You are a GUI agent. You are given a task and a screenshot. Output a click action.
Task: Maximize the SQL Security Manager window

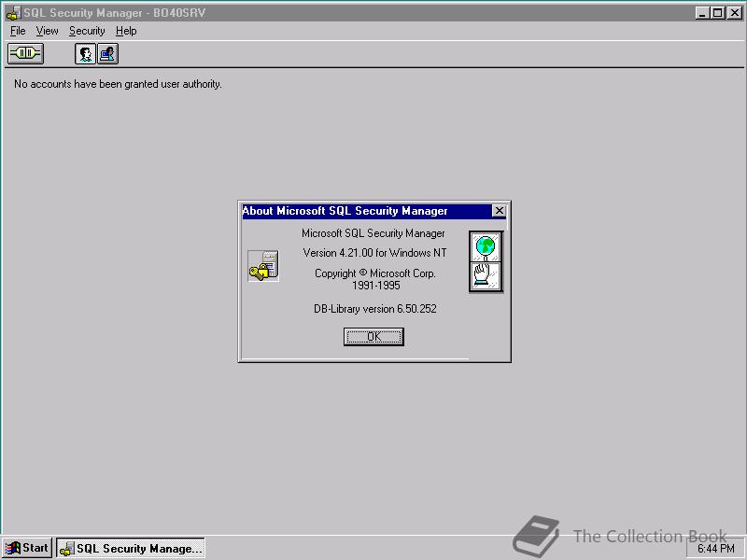[717, 13]
